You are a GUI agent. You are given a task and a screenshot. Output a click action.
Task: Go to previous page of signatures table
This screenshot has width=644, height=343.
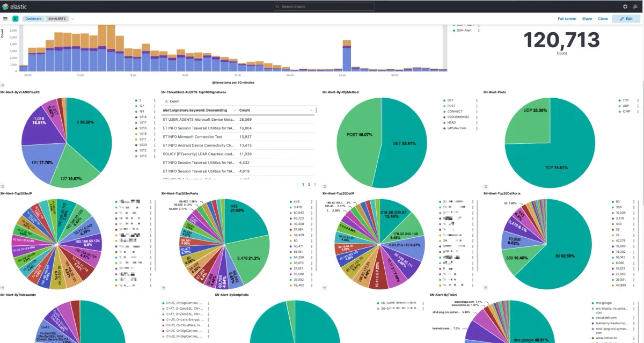pos(297,184)
